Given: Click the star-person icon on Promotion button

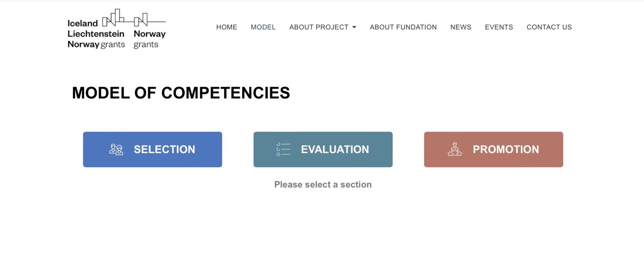Looking at the screenshot, I should [455, 149].
